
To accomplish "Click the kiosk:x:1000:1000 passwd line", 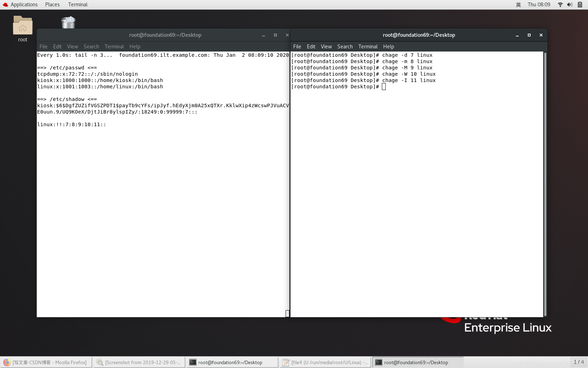I will tap(100, 80).
